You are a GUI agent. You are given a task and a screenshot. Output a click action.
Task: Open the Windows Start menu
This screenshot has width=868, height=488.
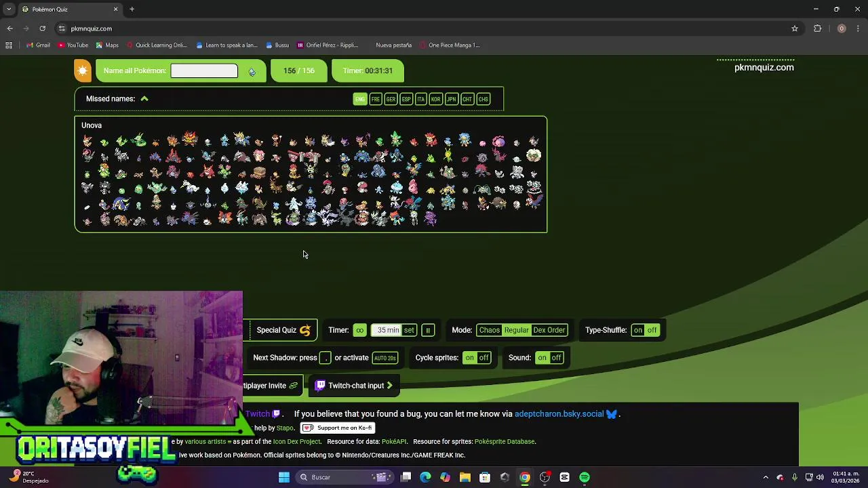284,477
